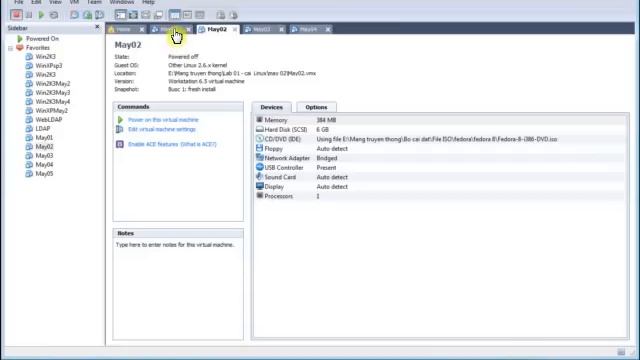Click the status bar icon at bottom right
The image size is (640, 360).
click(621, 352)
